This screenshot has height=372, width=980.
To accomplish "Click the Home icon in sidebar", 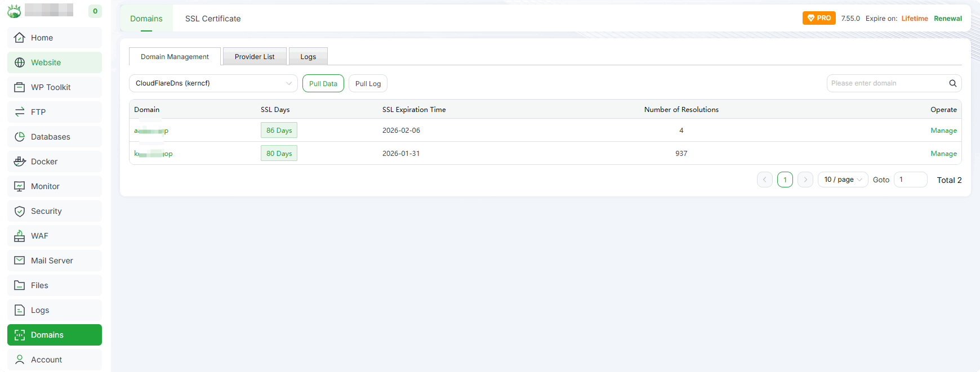I will [x=20, y=38].
